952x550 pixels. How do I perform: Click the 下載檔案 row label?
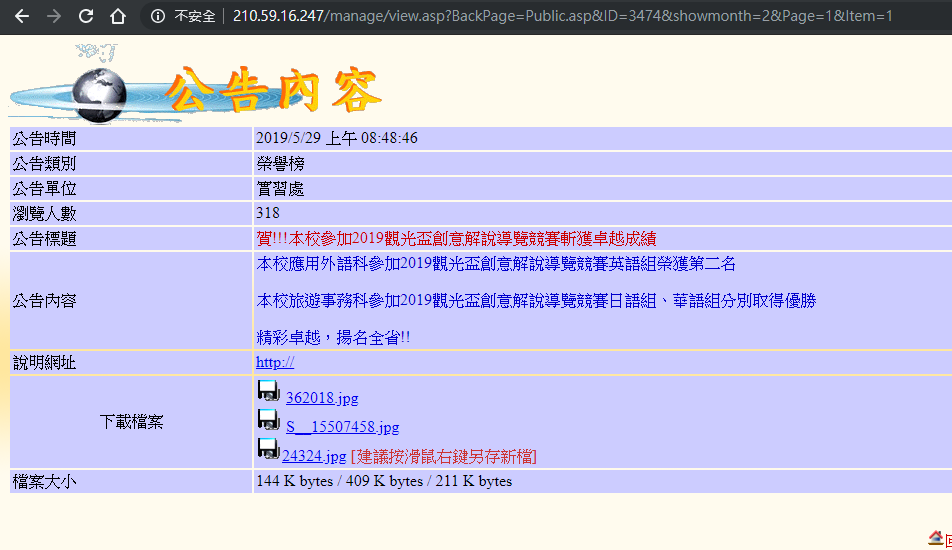pos(131,422)
